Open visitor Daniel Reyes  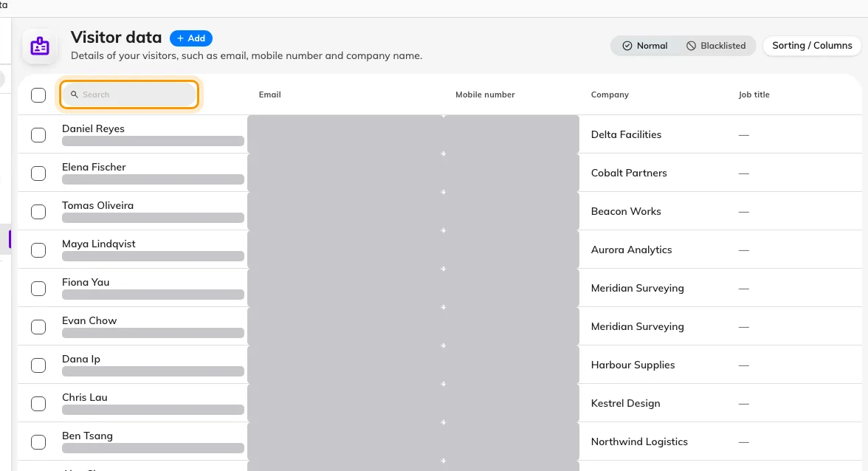pyautogui.click(x=93, y=128)
